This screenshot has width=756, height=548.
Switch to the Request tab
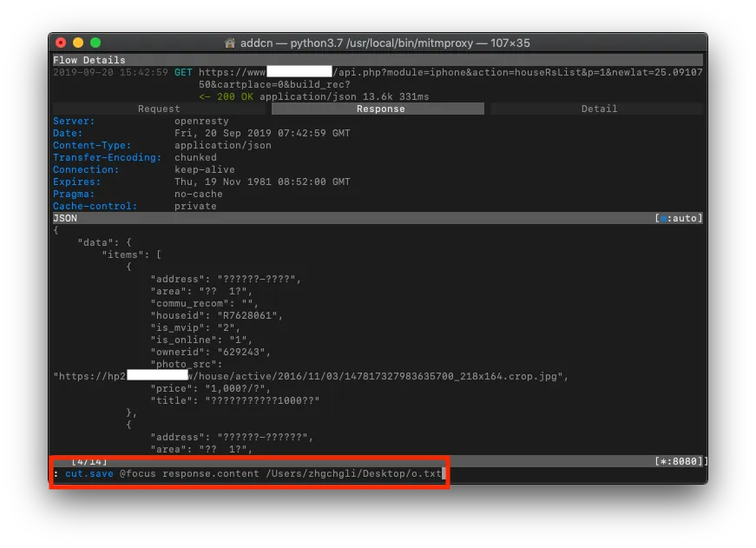click(x=159, y=109)
